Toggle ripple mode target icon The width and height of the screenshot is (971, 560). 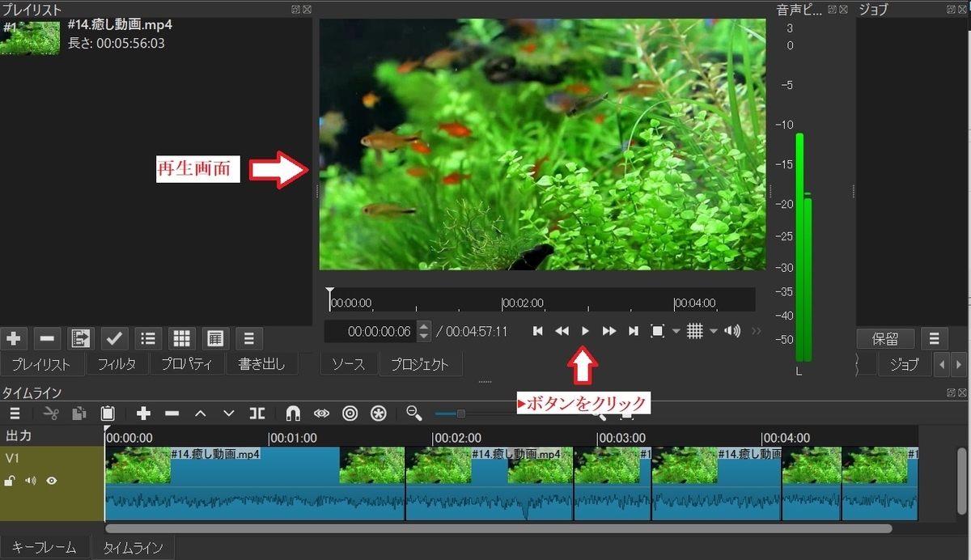(350, 414)
